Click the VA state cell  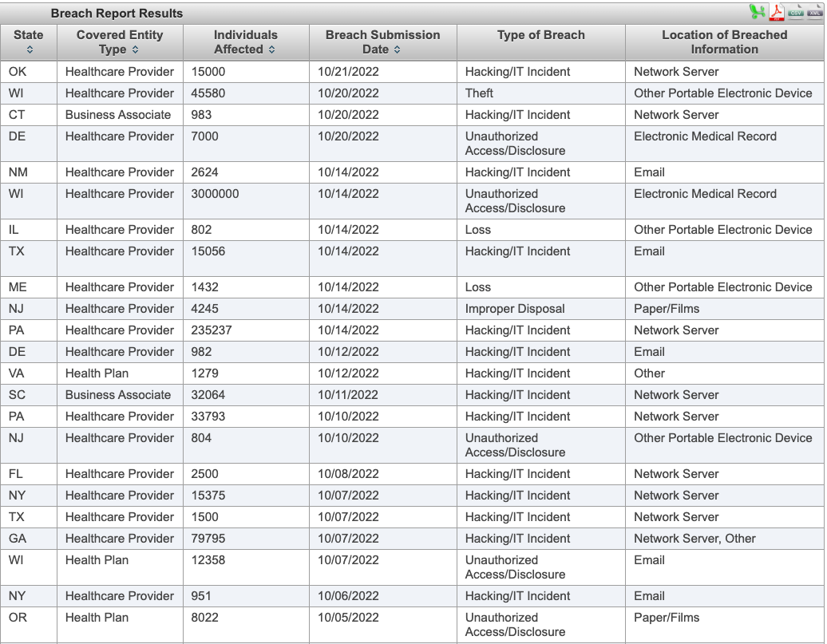point(29,374)
